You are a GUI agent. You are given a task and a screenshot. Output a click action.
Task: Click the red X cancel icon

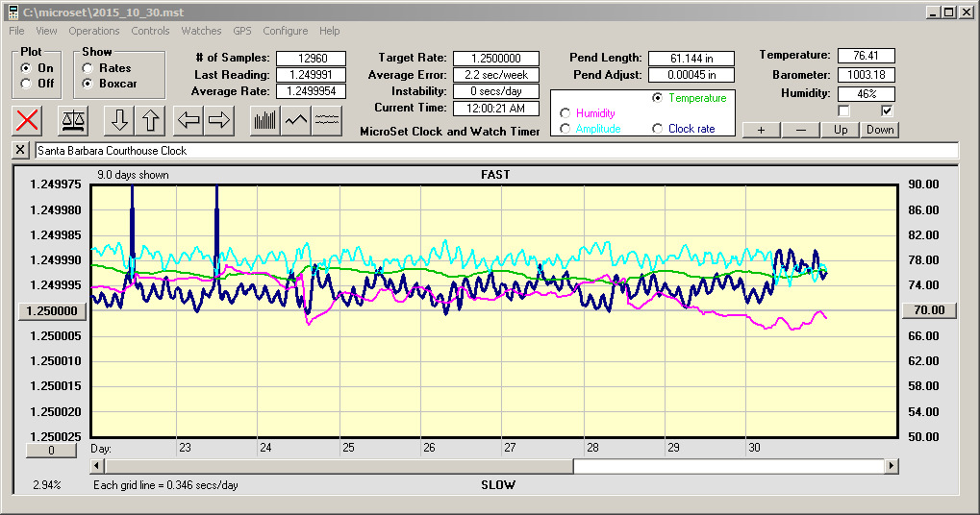pyautogui.click(x=27, y=120)
